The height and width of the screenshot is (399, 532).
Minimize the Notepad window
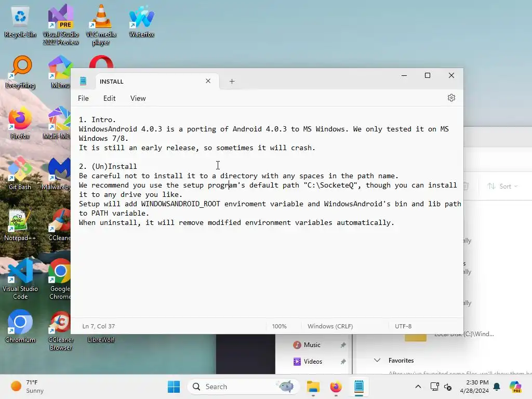404,75
